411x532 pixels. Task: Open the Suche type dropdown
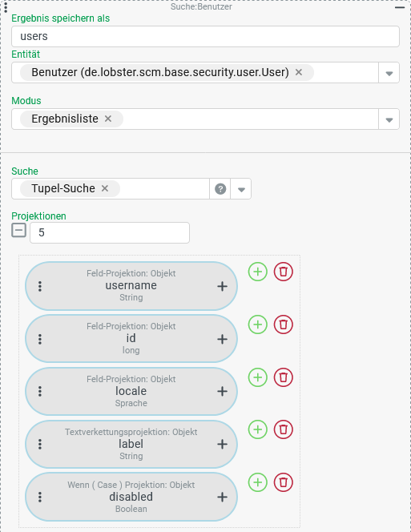pos(241,189)
